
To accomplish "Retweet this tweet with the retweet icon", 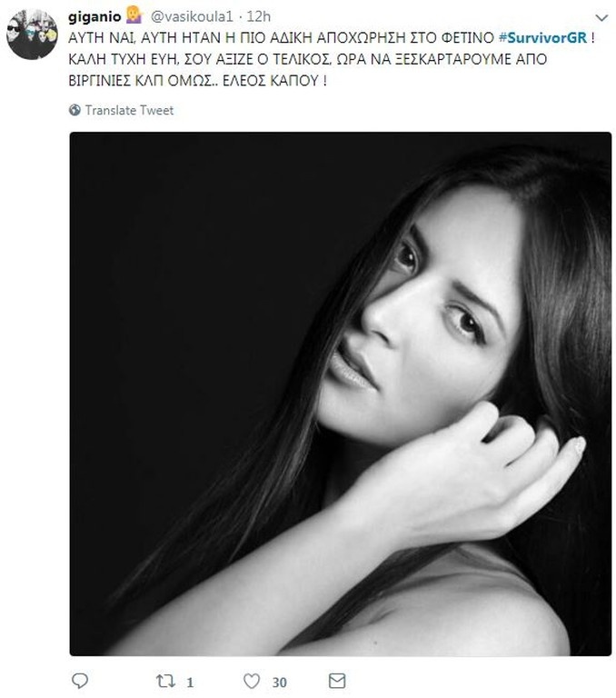I will tap(165, 681).
